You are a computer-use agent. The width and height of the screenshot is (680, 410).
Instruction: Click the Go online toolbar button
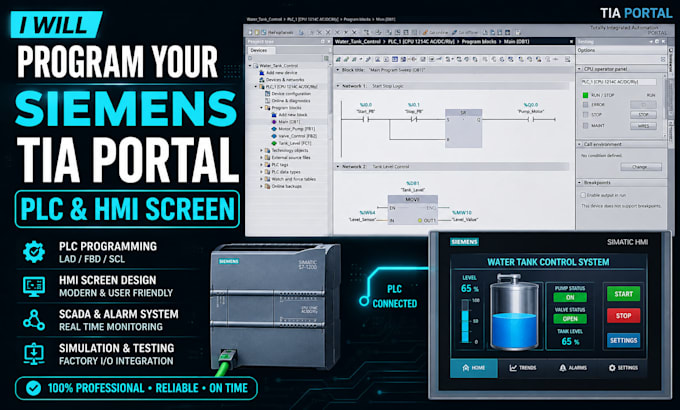tap(435, 32)
